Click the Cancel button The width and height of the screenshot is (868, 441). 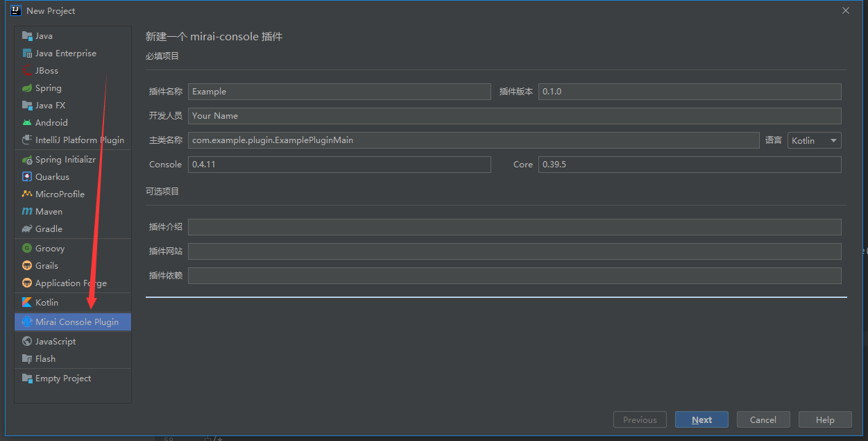coord(763,419)
